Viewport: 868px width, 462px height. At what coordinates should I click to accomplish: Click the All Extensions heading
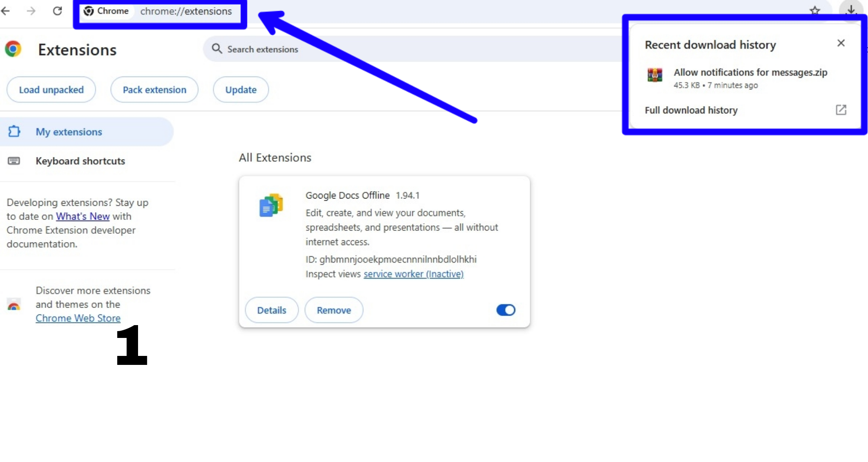tap(275, 157)
